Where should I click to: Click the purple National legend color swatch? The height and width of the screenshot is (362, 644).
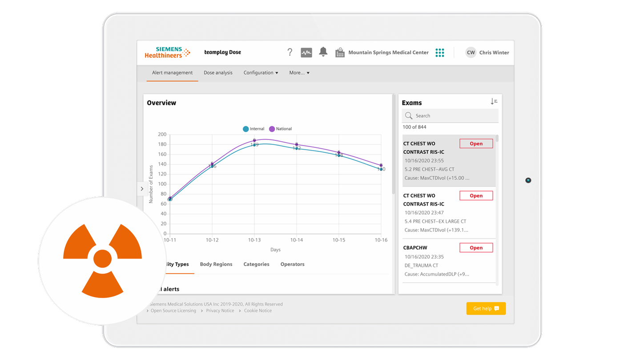point(271,129)
